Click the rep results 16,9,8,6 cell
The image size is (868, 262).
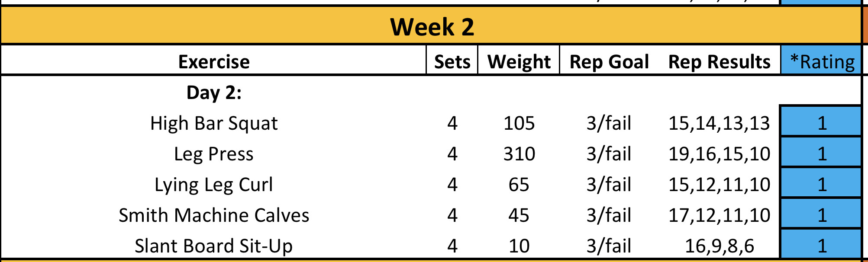(x=719, y=246)
